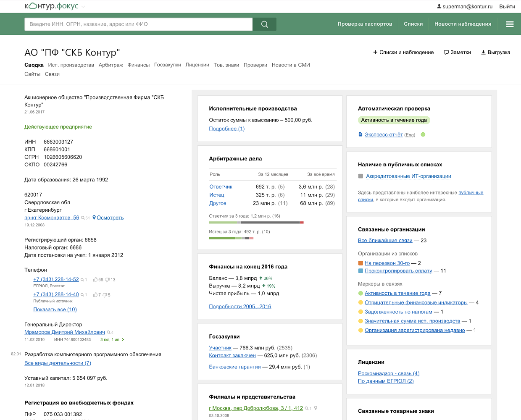Click thumbs down for phone 288-14-40

(x=105, y=295)
